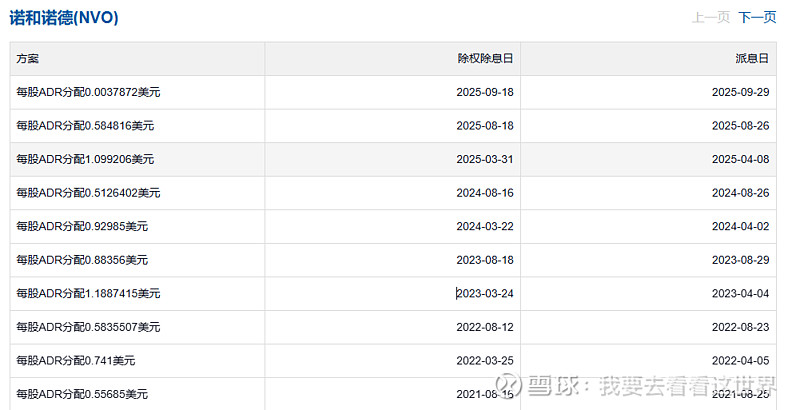Screen dimensions: 800x410
Task: Select the 方案 column header
Action: 28,59
